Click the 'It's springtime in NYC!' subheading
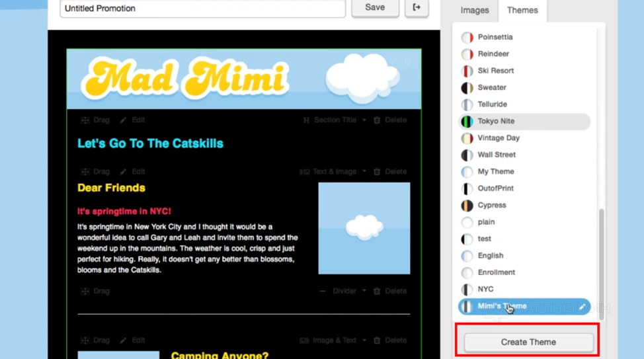Viewport: 644px width, 359px height. tap(124, 211)
